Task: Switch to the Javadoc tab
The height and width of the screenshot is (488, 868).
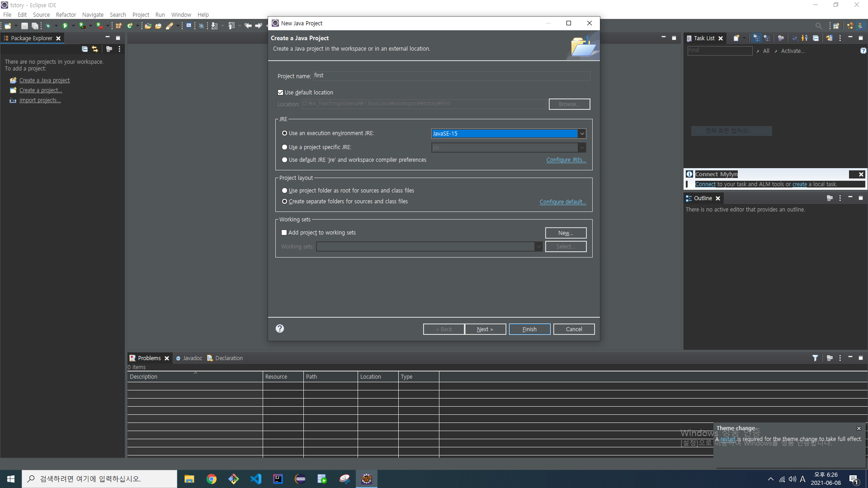Action: tap(189, 358)
